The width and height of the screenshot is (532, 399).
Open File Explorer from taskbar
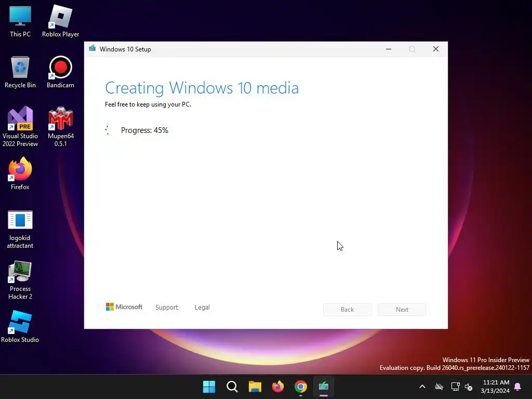pos(255,387)
